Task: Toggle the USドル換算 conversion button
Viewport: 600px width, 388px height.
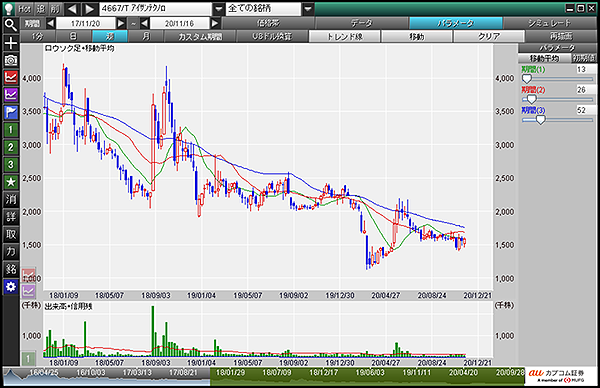Action: click(x=272, y=36)
